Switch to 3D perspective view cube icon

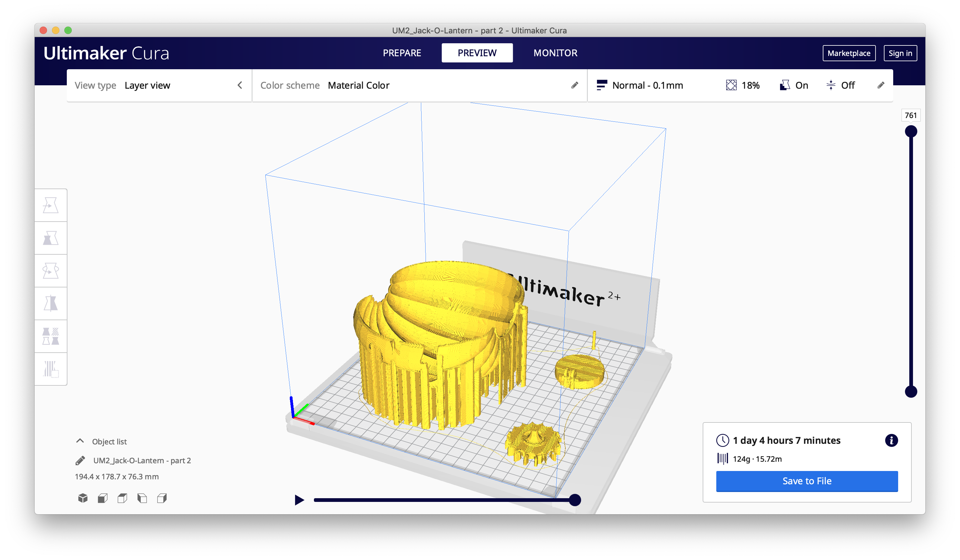[x=83, y=498]
